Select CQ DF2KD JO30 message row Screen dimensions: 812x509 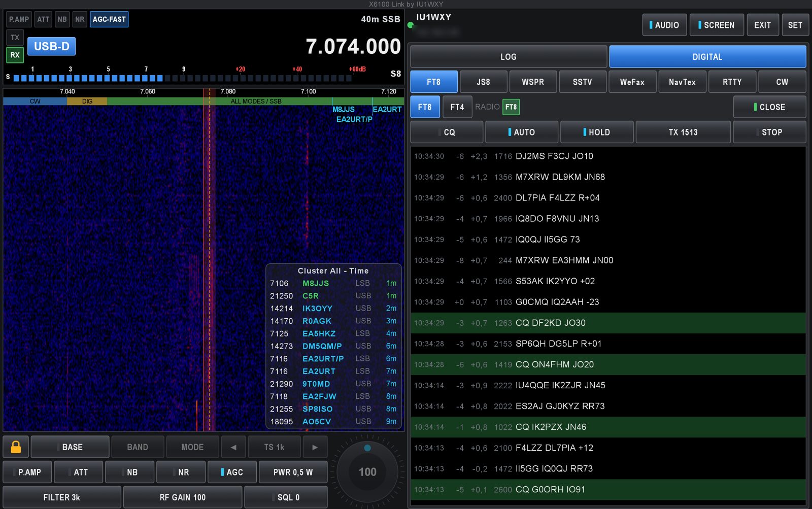(x=608, y=323)
